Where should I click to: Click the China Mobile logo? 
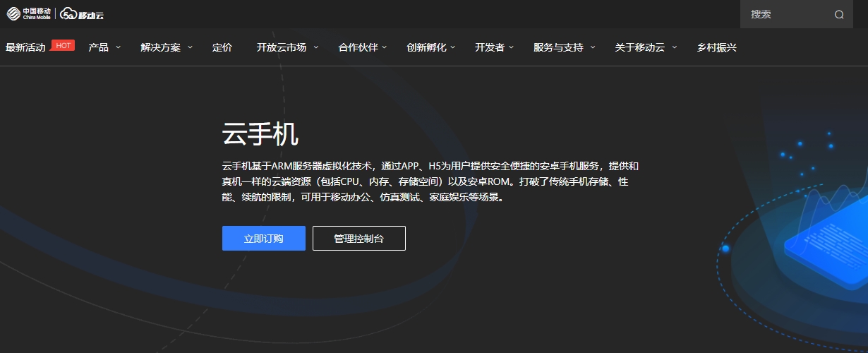click(29, 14)
